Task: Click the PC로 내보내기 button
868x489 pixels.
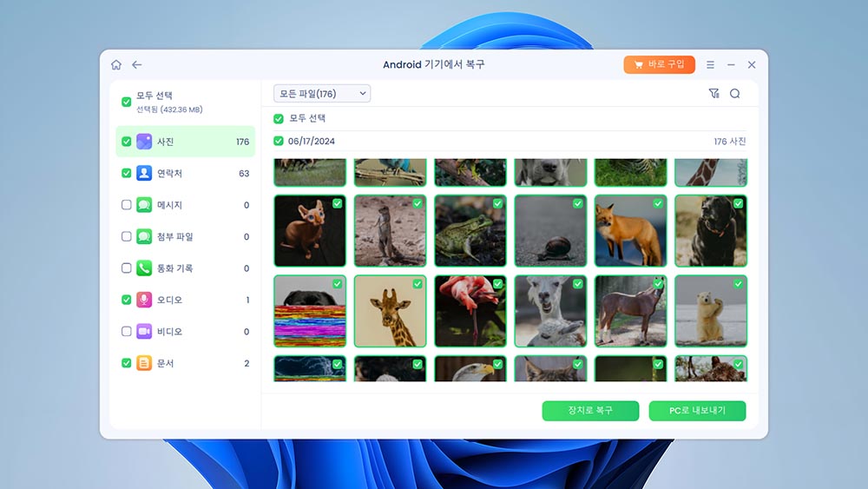Action: [698, 410]
